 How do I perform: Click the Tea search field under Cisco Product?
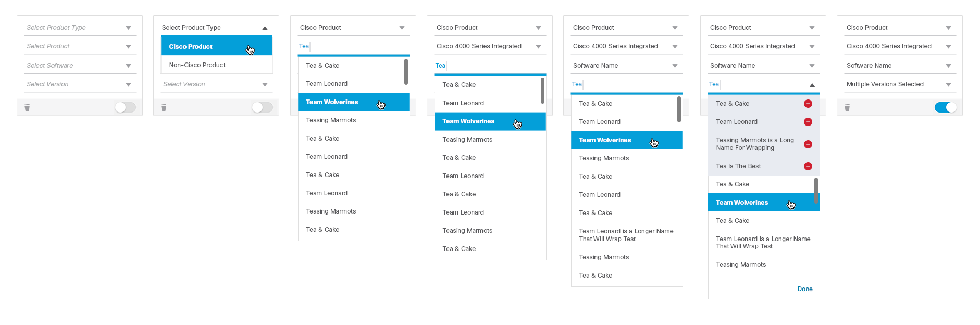(353, 46)
